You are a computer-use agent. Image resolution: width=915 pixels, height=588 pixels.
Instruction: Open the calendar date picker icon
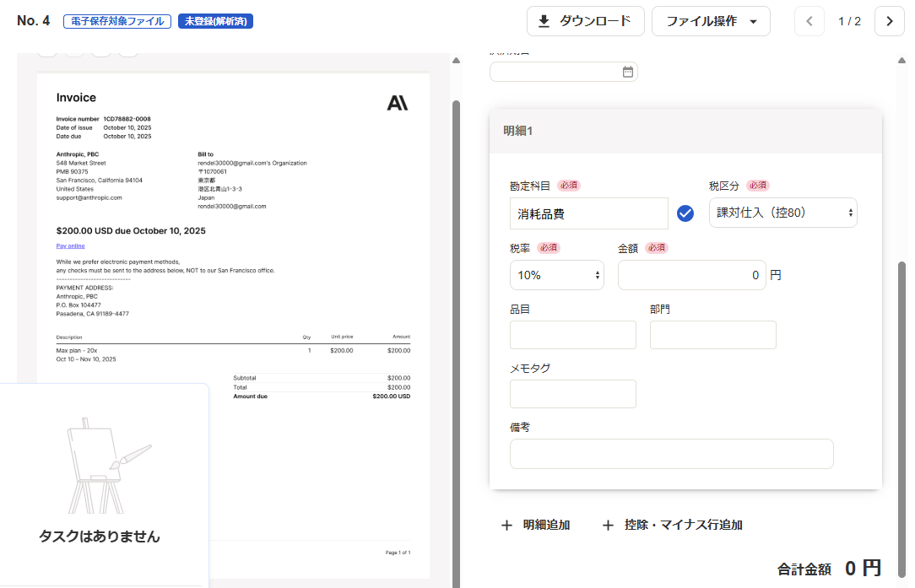coord(628,72)
